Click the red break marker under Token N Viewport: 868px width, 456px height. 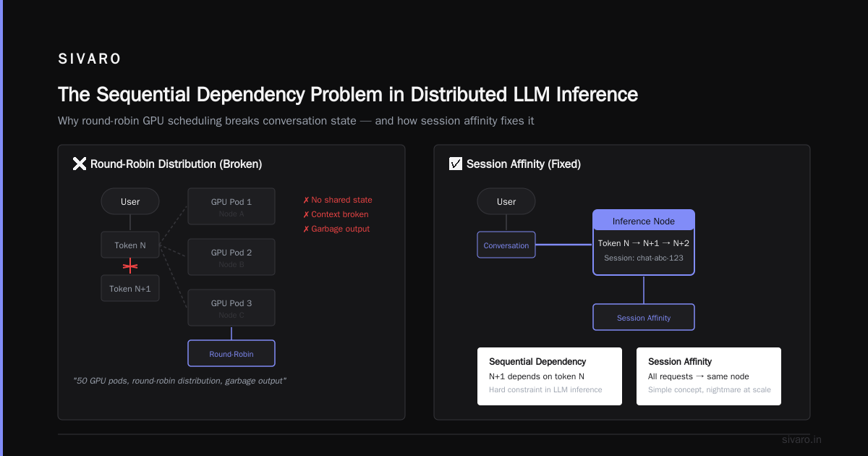coord(130,266)
